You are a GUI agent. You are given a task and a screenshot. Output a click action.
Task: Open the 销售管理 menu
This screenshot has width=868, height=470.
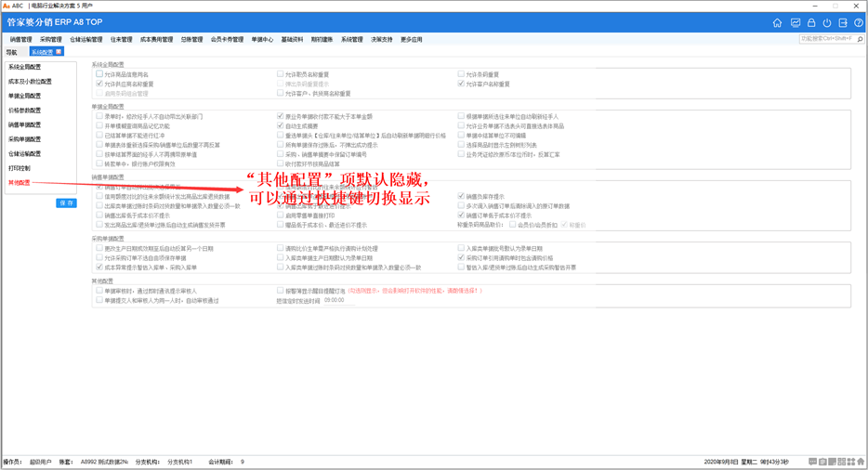[21, 39]
